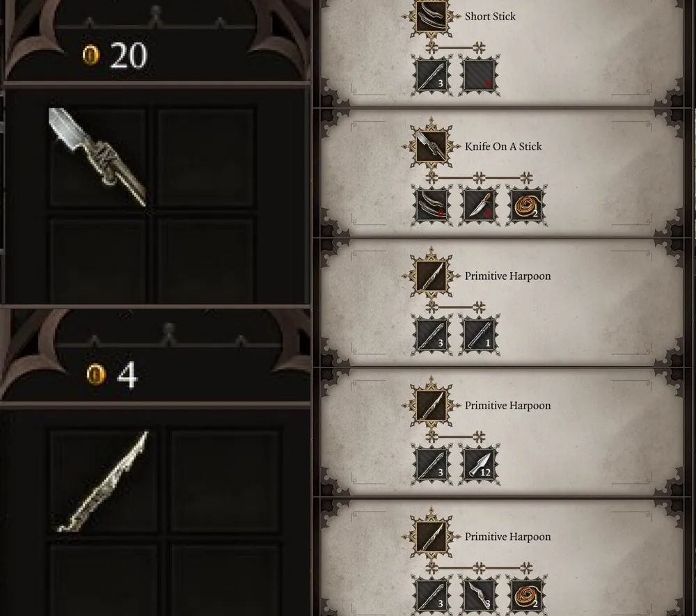
Task: Select the Primitive Harpoon item in lower inventory
Action: point(104,481)
